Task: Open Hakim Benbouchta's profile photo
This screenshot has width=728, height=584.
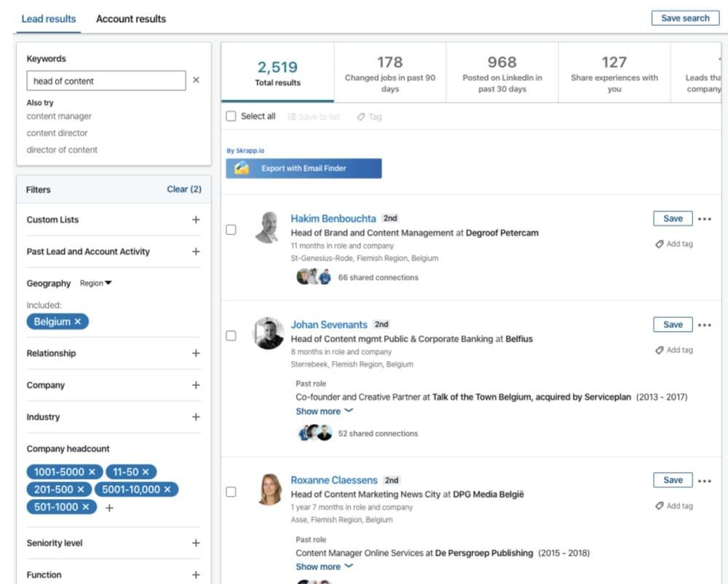Action: [x=267, y=227]
